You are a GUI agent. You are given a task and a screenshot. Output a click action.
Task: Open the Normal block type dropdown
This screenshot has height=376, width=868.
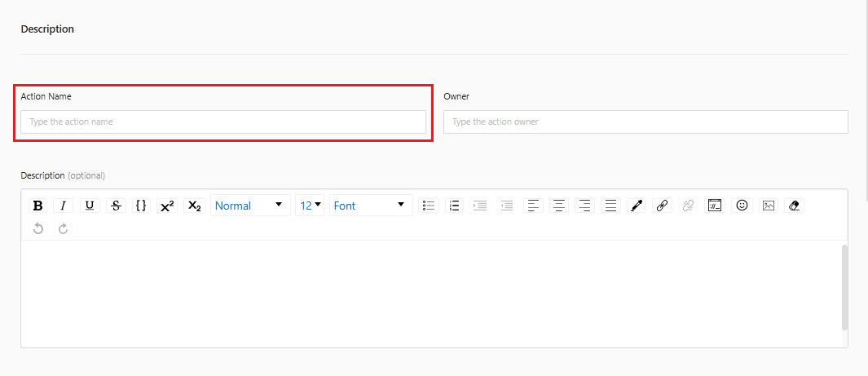pyautogui.click(x=249, y=206)
